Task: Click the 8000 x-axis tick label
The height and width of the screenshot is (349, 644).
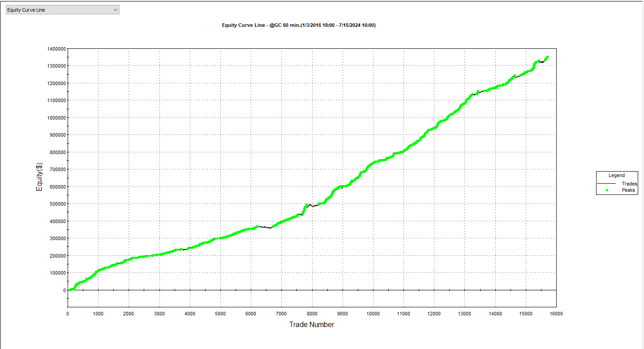Action: 312,314
